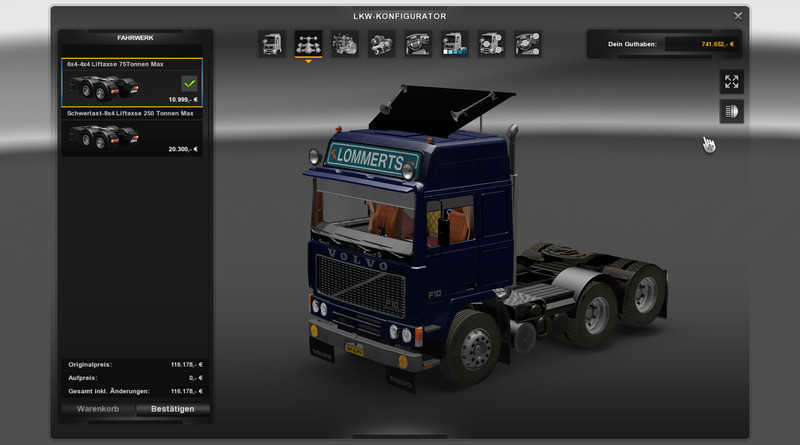Toggle the truck headlights preview
This screenshot has height=445, width=800.
732,111
